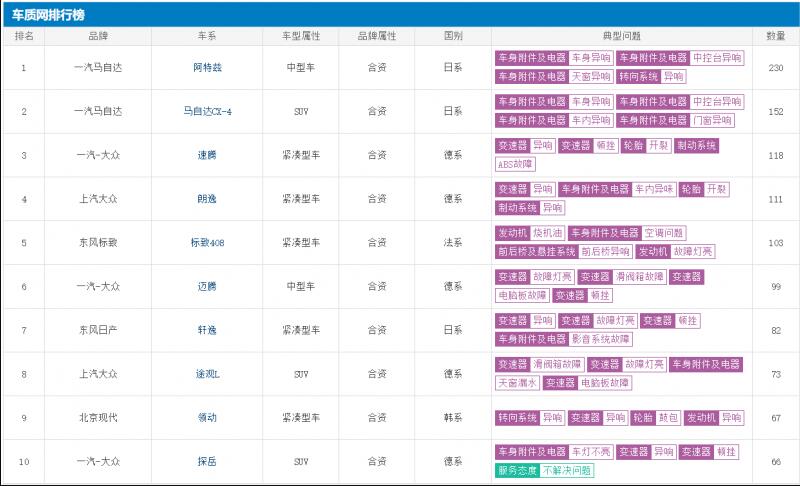
Task: Select the quantity cell 152
Action: click(x=776, y=111)
